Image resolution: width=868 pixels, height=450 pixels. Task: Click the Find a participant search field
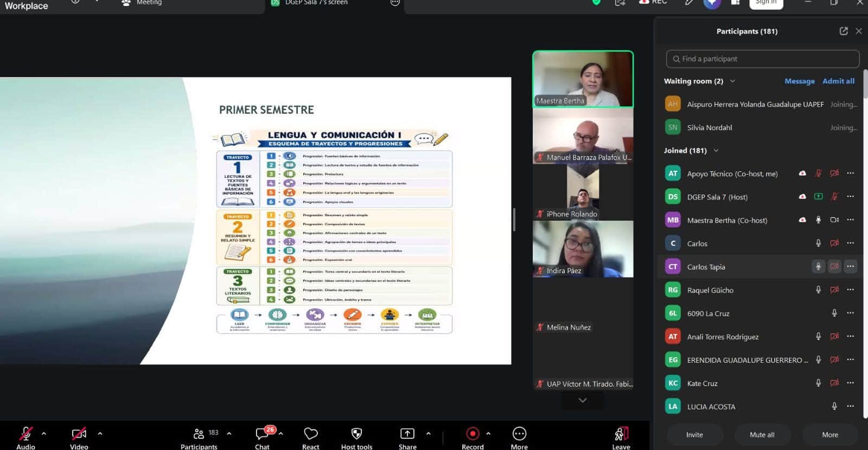pyautogui.click(x=762, y=59)
